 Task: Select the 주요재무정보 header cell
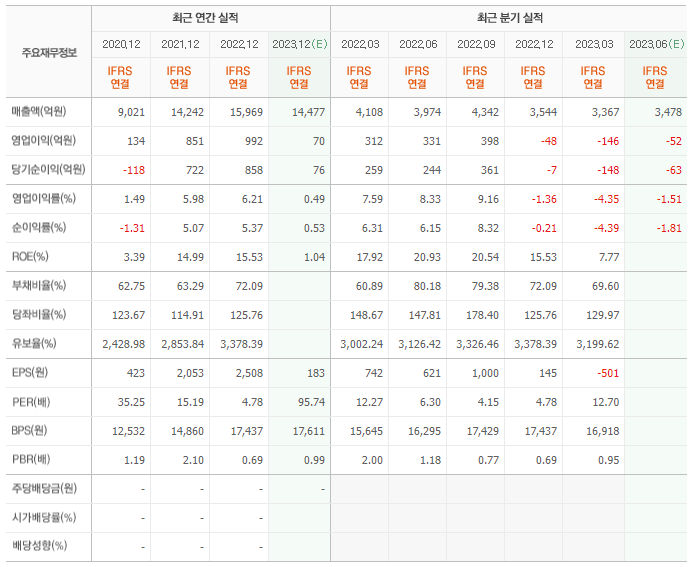point(49,53)
